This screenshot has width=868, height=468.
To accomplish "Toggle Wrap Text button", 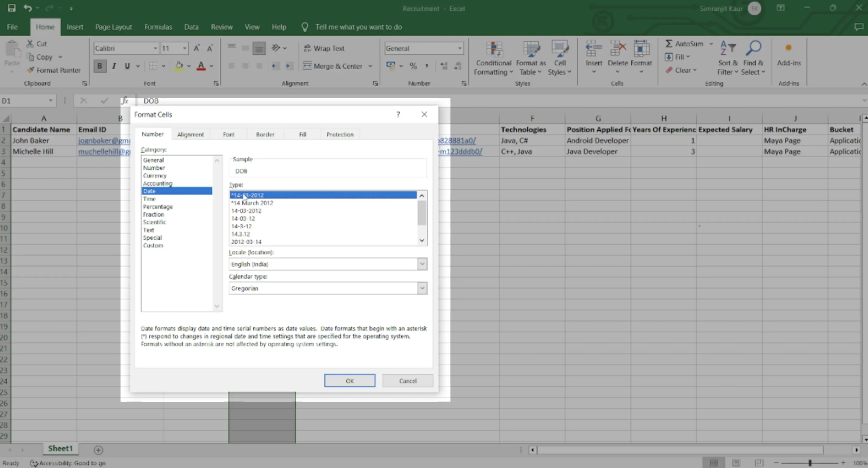I will point(324,48).
